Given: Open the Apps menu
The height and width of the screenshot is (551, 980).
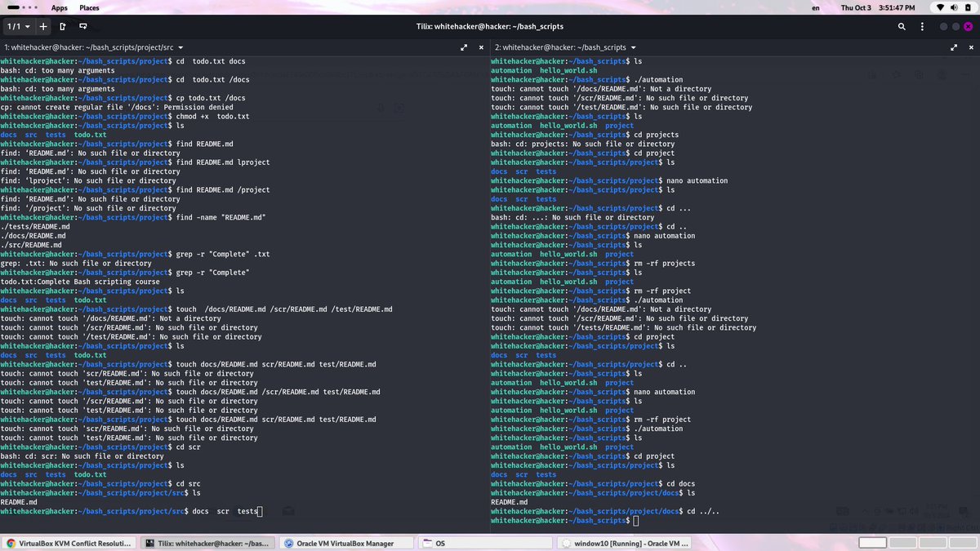Looking at the screenshot, I should coord(59,7).
